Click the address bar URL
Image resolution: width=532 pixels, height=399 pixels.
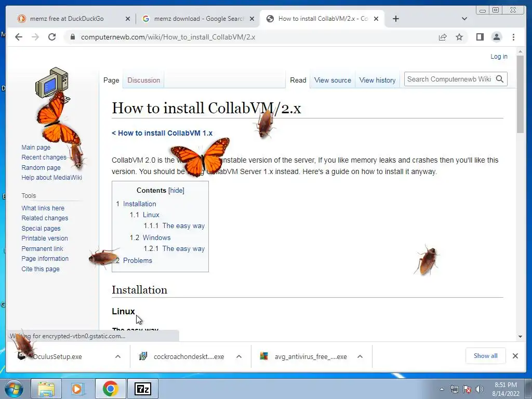click(x=168, y=37)
